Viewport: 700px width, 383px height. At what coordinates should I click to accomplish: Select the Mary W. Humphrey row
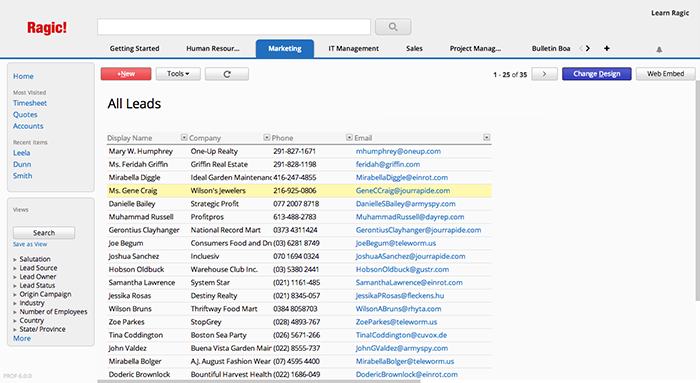tap(299, 151)
